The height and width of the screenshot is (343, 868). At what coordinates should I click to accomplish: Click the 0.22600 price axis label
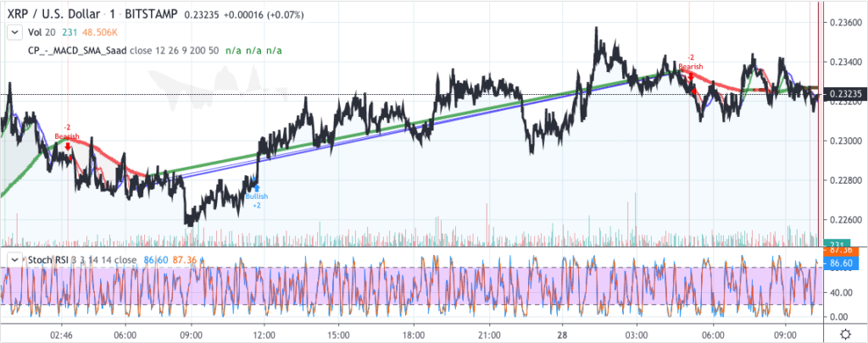[845, 220]
